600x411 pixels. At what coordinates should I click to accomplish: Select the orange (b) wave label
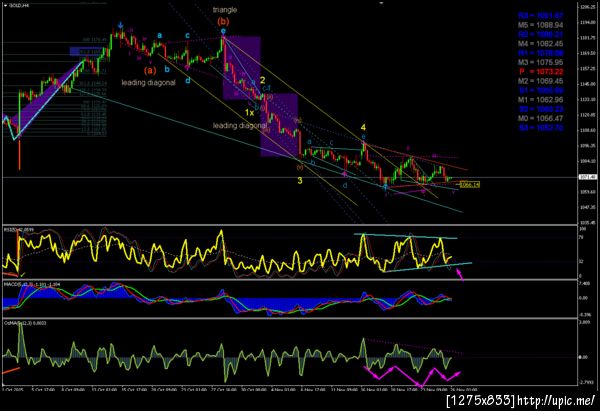[x=223, y=21]
